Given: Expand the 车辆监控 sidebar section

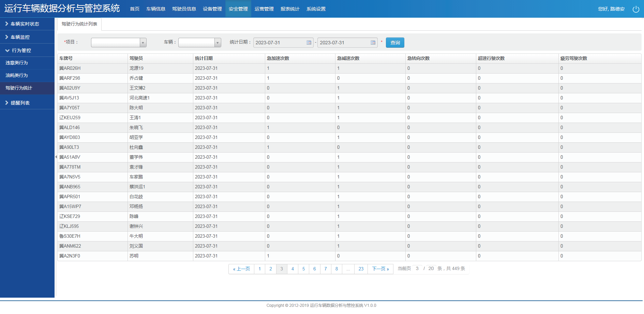Looking at the screenshot, I should point(20,37).
